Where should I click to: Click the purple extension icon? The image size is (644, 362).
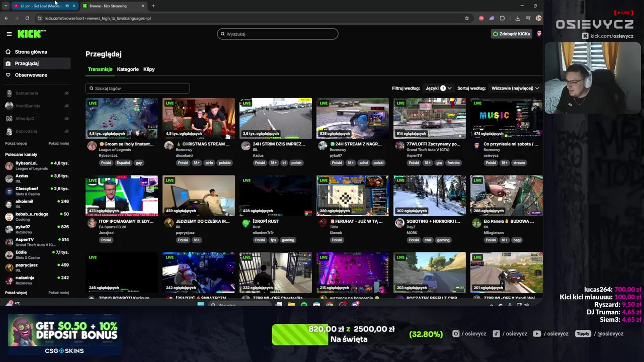pyautogui.click(x=492, y=18)
